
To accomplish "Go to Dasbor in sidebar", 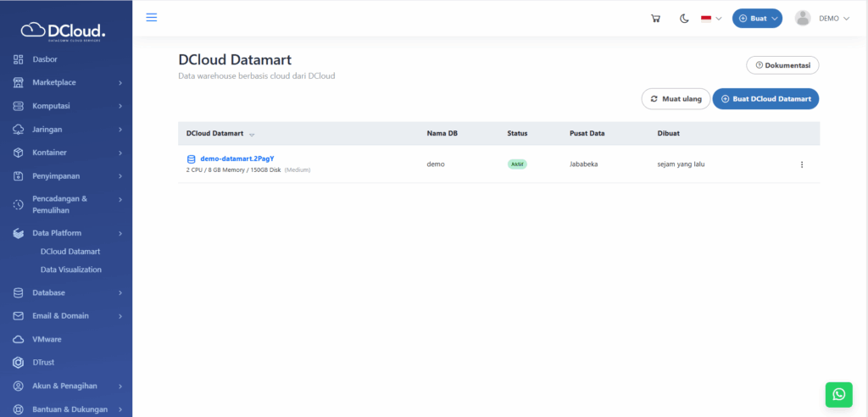I will coord(45,59).
